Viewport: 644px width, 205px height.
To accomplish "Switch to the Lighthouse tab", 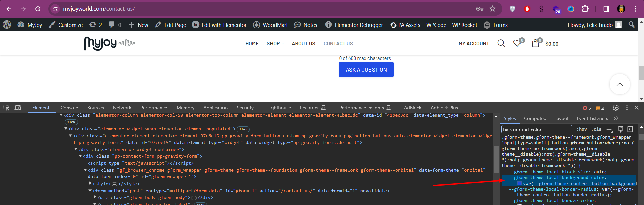I will pyautogui.click(x=279, y=108).
